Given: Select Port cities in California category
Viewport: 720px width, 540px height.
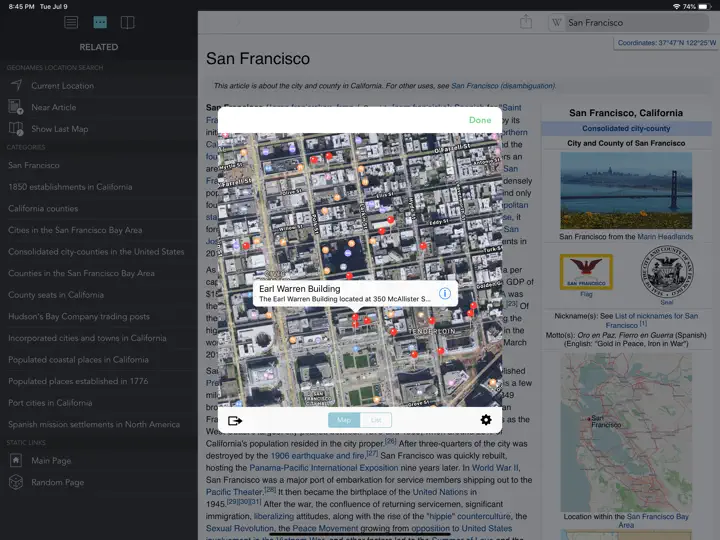Looking at the screenshot, I should (99, 403).
